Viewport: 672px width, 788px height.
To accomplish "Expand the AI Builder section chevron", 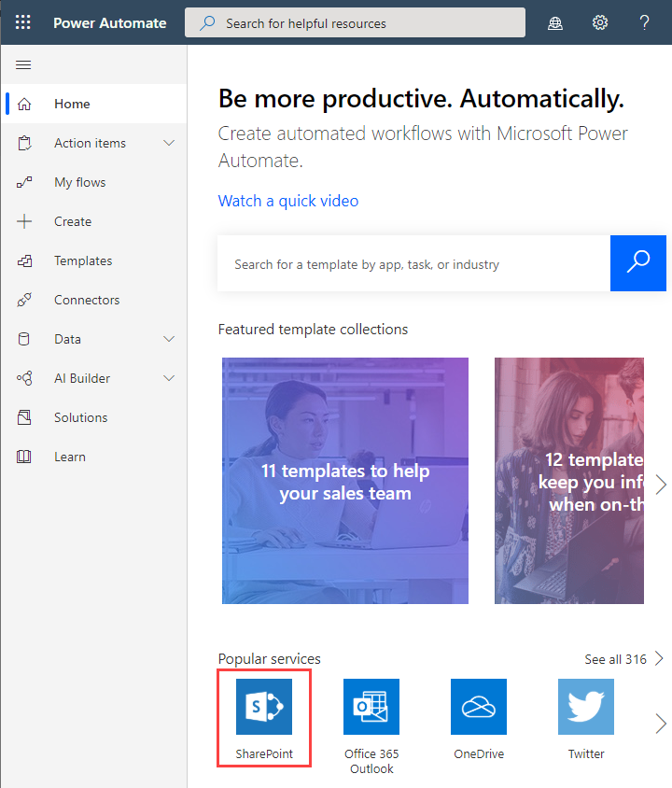I will coord(169,378).
